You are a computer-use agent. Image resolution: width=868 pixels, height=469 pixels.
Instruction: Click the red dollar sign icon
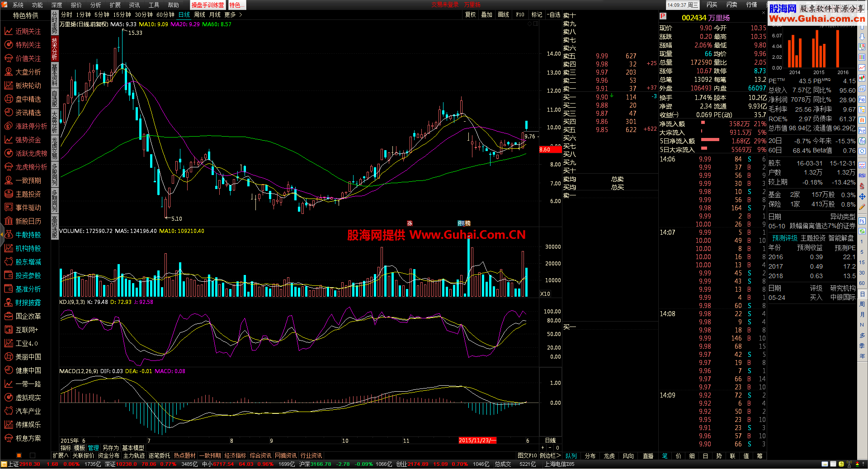pyautogui.click(x=862, y=186)
